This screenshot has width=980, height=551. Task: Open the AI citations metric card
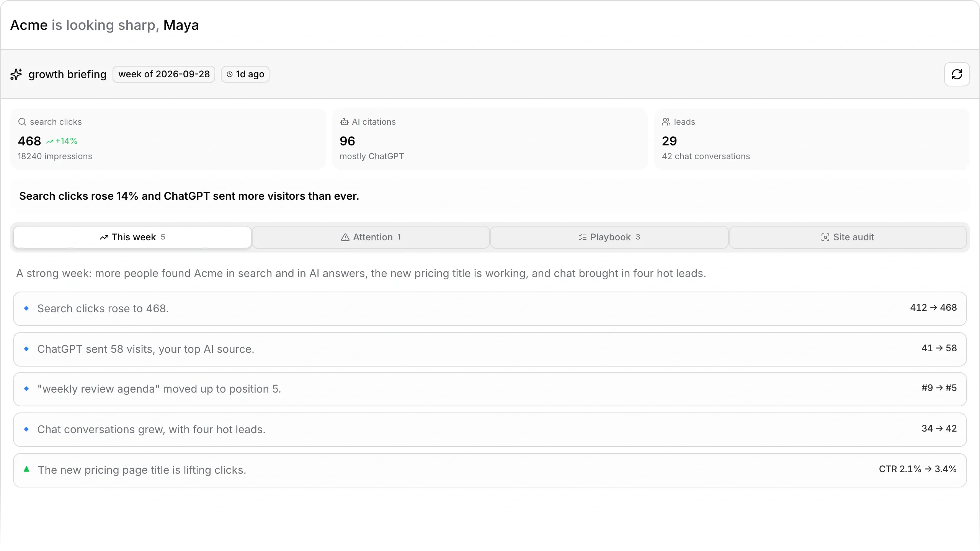pyautogui.click(x=490, y=139)
